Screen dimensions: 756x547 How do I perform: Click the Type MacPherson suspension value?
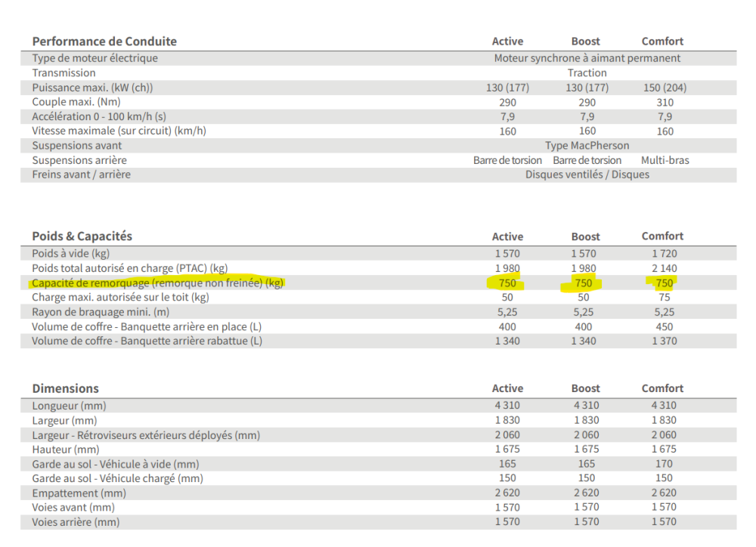click(587, 146)
